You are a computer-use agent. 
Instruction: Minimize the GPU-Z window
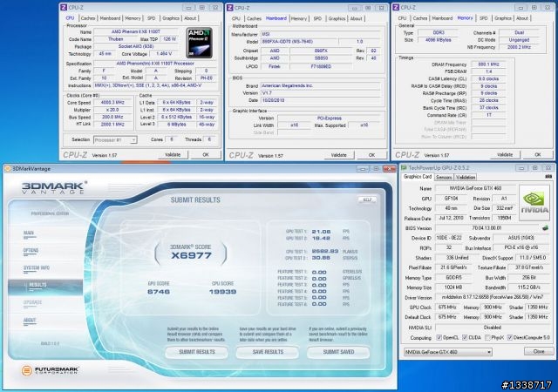click(521, 168)
